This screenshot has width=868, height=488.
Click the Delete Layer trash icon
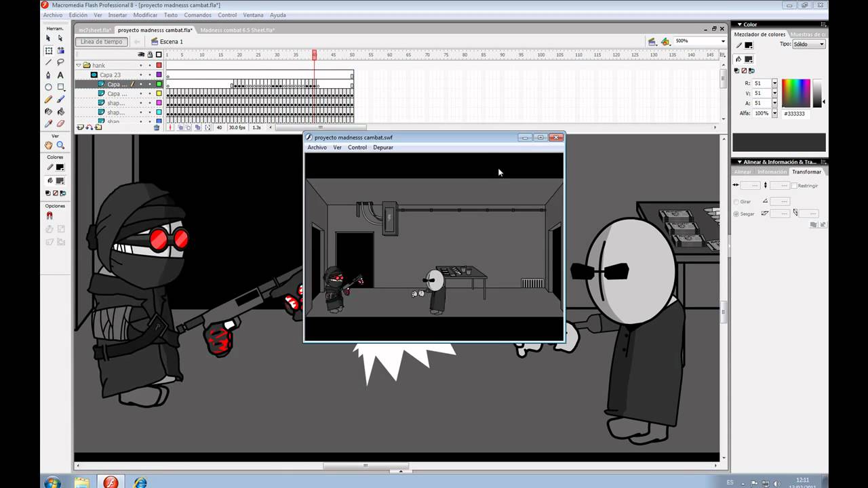157,127
